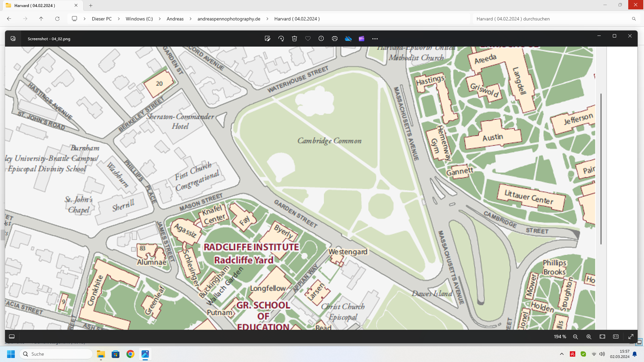Click the Harvard ( 04.02.2024 ) breadcrumb
Image resolution: width=644 pixels, height=362 pixels.
coord(297,19)
